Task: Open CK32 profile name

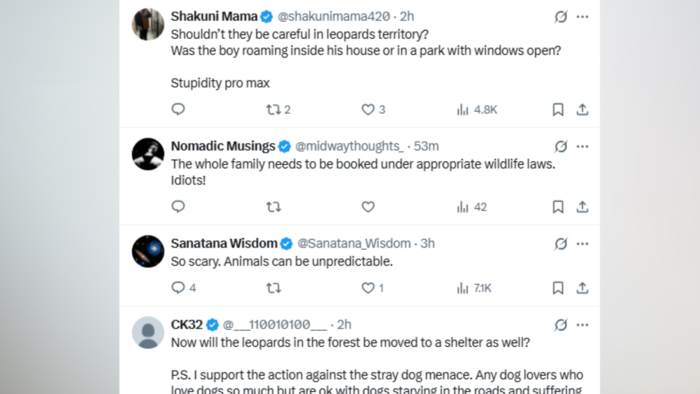Action: pyautogui.click(x=187, y=324)
